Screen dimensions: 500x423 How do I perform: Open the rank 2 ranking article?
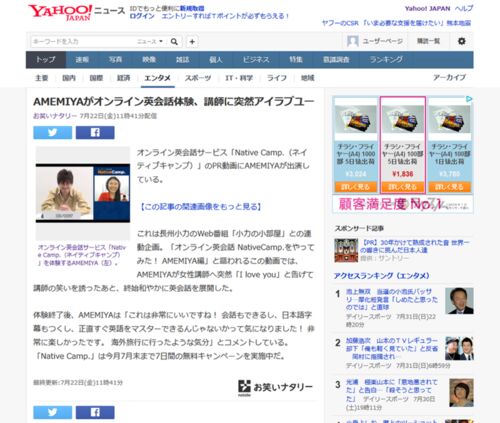[x=392, y=348]
